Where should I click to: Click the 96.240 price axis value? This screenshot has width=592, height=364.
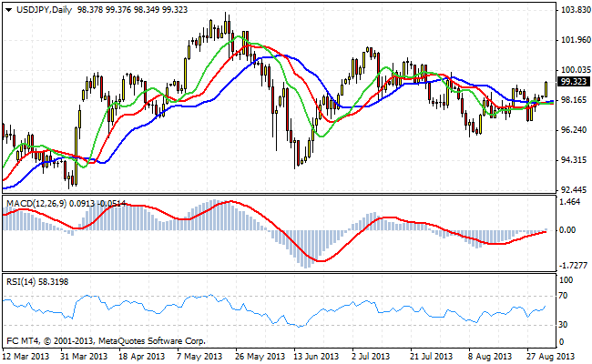point(576,130)
